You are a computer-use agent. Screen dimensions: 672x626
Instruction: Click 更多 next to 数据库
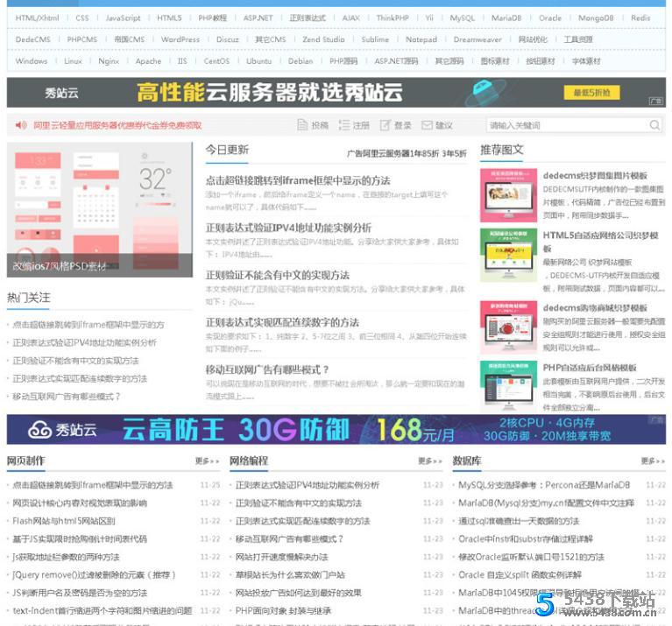coord(653,461)
